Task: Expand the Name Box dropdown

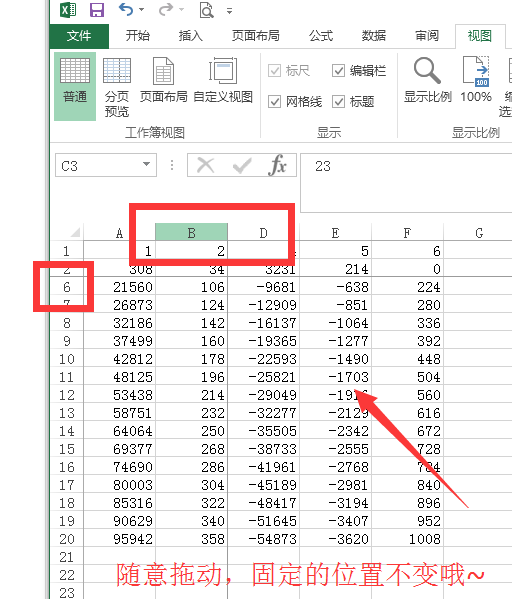Action: (x=146, y=164)
